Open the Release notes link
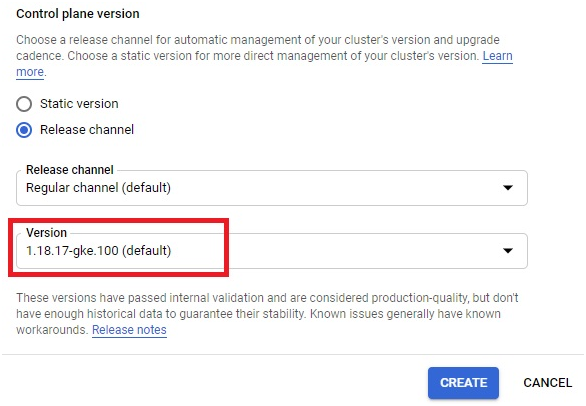Screen dimensions: 586x406 point(129,330)
